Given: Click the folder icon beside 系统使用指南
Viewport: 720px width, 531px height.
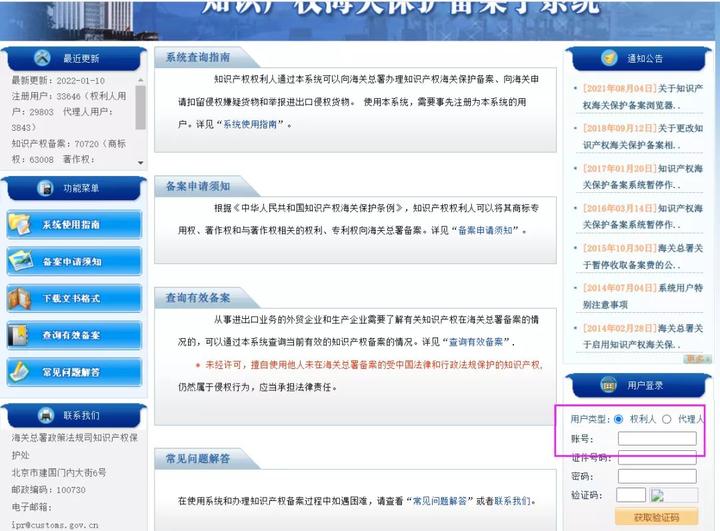Looking at the screenshot, I should 19,224.
